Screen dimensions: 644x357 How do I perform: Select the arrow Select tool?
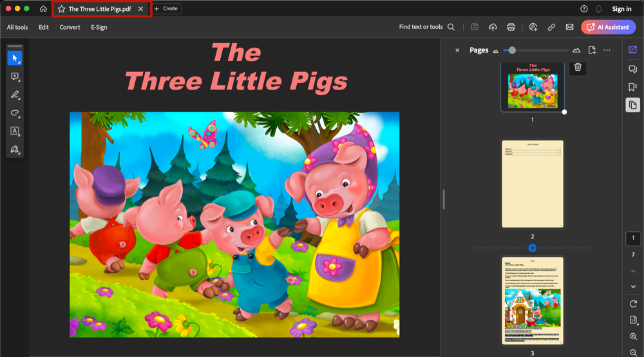14,58
